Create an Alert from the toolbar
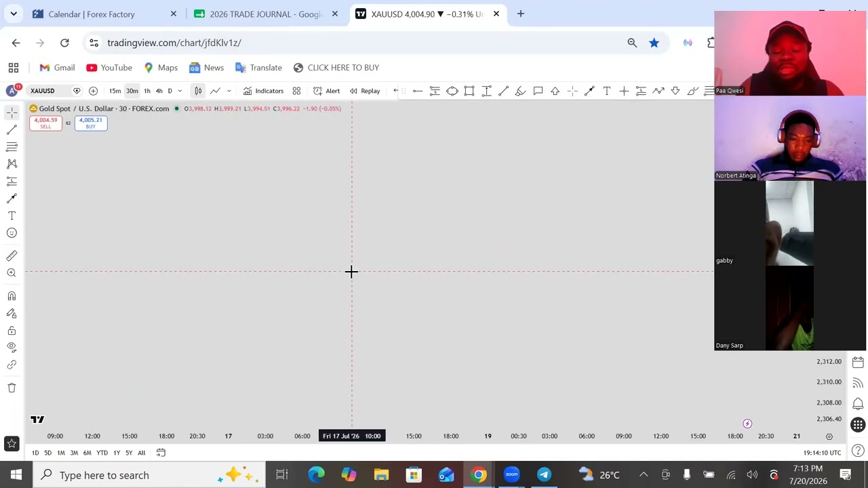 326,91
